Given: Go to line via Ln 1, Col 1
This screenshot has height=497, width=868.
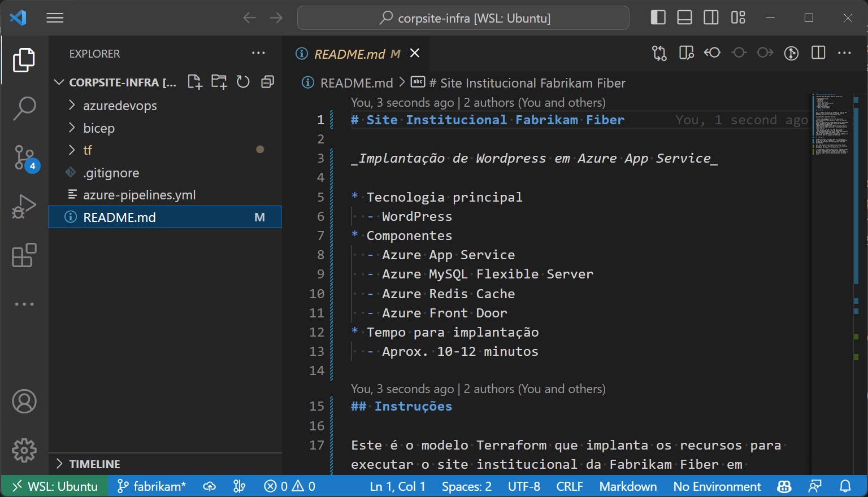Looking at the screenshot, I should tap(397, 486).
